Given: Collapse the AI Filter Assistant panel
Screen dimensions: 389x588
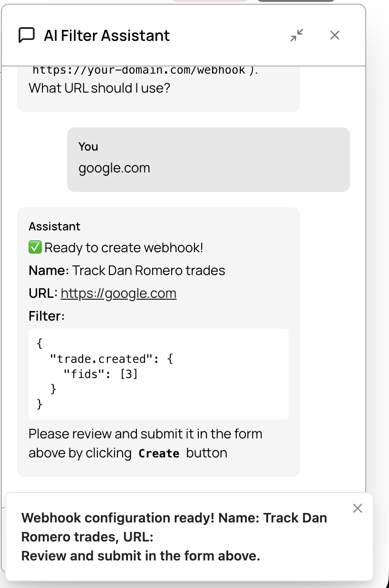Looking at the screenshot, I should coord(296,35).
